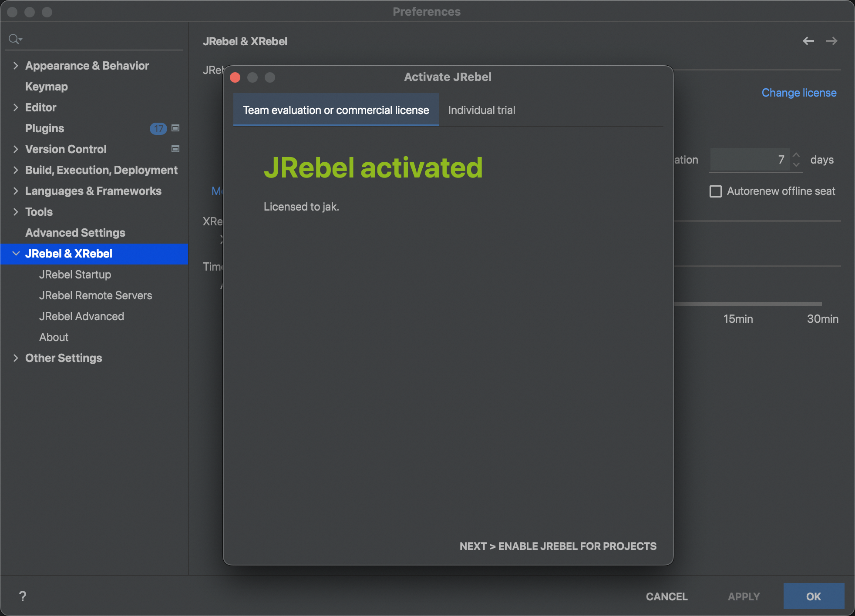Click NEXT > ENABLE JREBEL FOR PROJECTS
This screenshot has height=616, width=855.
[x=558, y=546]
